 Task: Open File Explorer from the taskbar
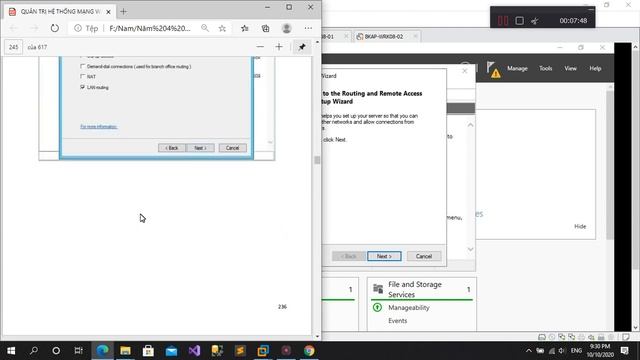click(125, 351)
